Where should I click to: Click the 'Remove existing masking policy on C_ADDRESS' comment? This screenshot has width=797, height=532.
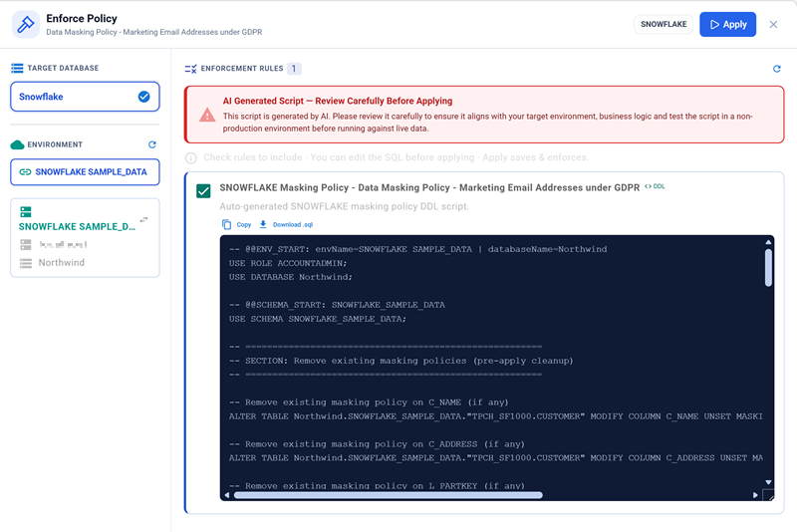(x=377, y=444)
